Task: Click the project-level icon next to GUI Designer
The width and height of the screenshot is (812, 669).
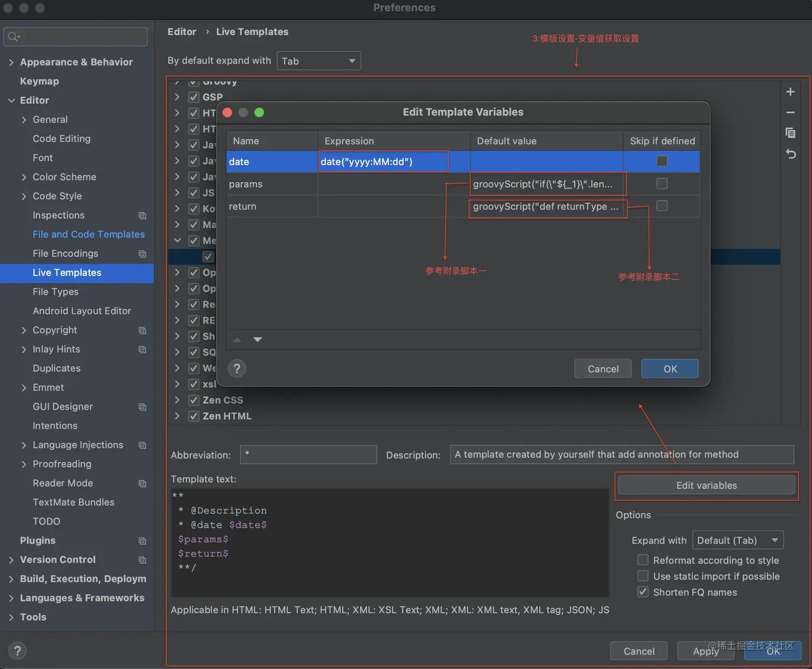Action: pos(142,407)
